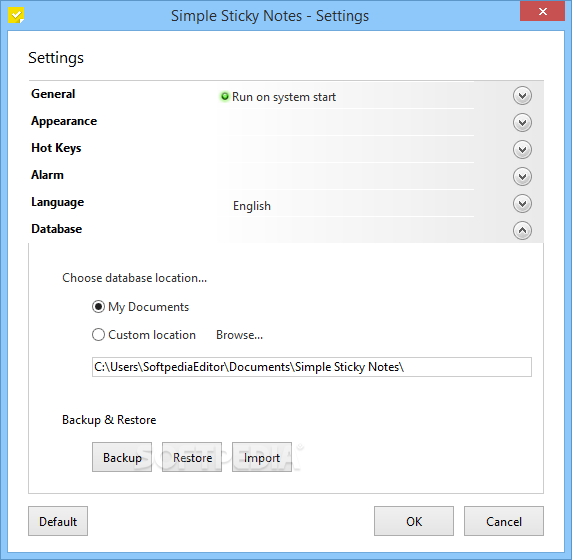The image size is (572, 560).
Task: Expand the Hot Keys section chevron
Action: pyautogui.click(x=522, y=150)
